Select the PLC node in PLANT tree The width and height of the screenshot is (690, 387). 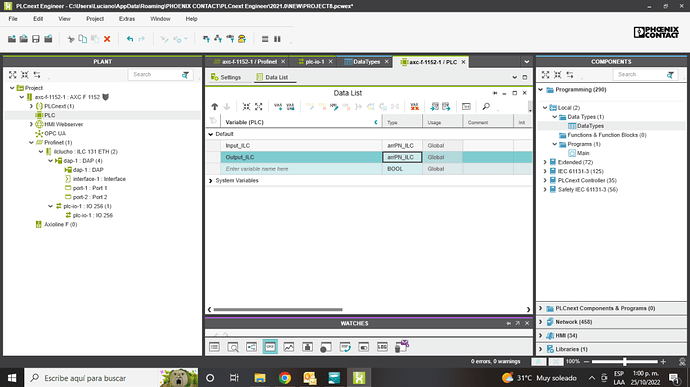[50, 115]
